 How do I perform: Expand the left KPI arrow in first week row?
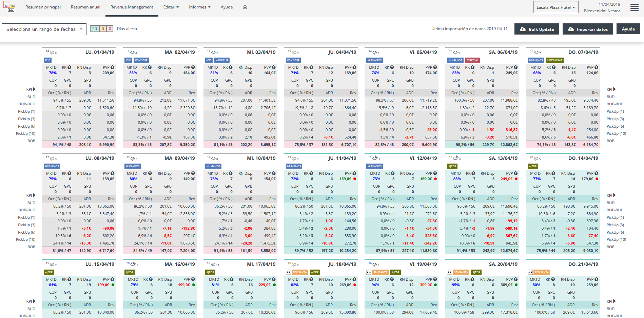pyautogui.click(x=34, y=89)
